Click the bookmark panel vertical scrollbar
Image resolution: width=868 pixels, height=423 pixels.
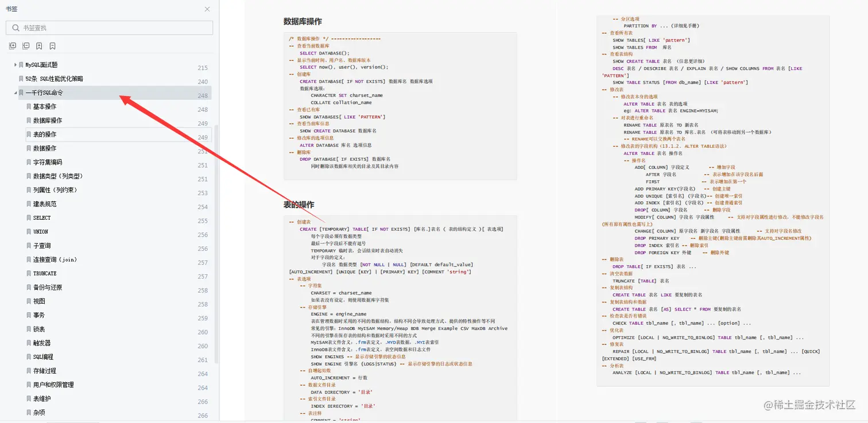tap(216, 244)
